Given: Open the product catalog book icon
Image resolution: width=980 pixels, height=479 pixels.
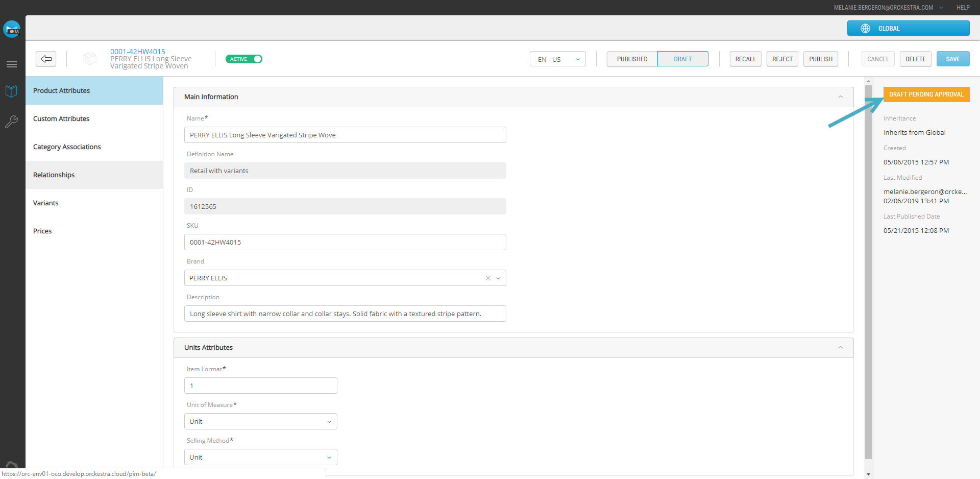Looking at the screenshot, I should (x=11, y=91).
